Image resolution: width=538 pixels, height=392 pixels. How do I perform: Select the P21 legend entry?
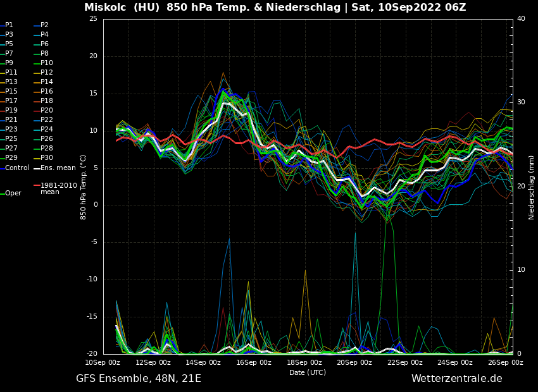pyautogui.click(x=11, y=120)
